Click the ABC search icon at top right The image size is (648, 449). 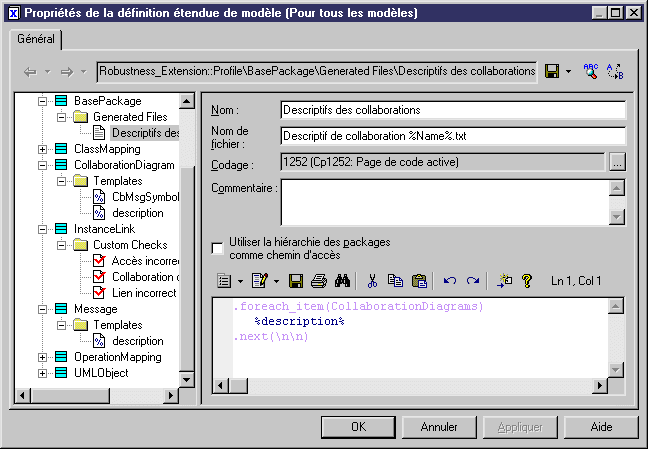591,71
